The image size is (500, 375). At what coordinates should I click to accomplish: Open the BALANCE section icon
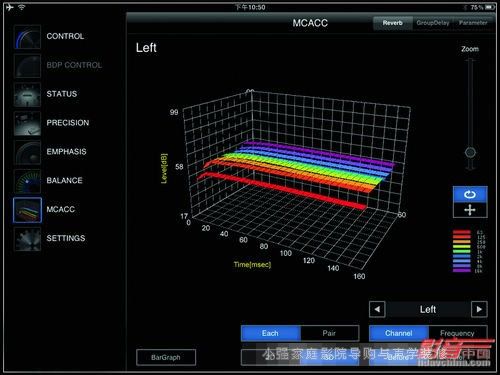[27, 181]
